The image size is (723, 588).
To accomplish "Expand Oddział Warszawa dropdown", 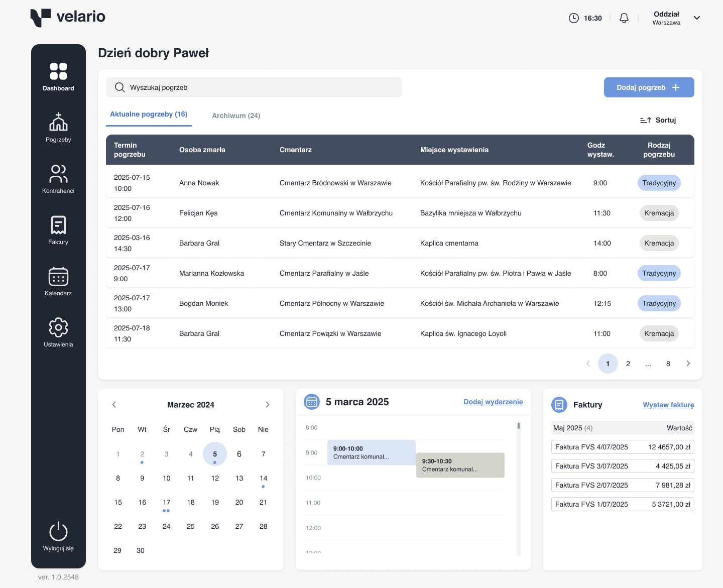I will (697, 18).
